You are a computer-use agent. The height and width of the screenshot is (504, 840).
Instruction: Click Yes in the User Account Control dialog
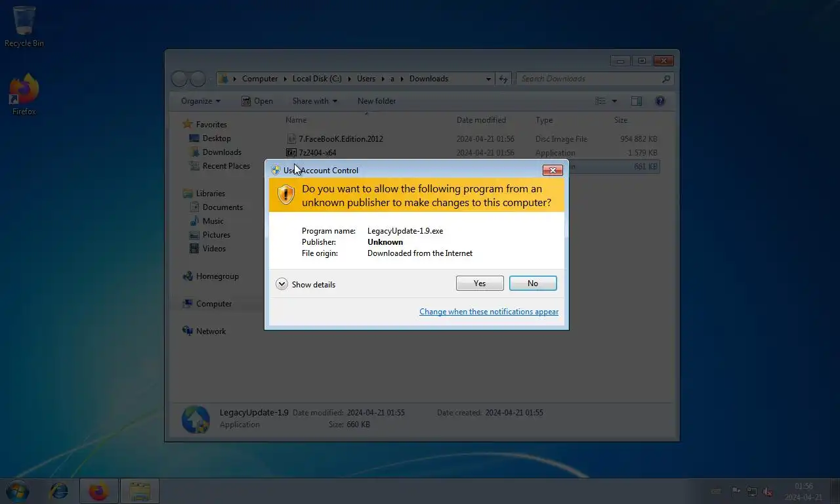(480, 283)
